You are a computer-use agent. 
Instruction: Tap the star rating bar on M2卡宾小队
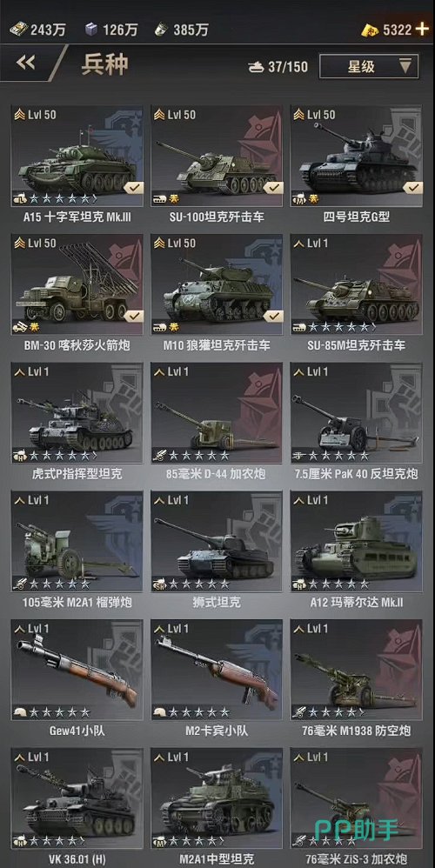pos(198,712)
